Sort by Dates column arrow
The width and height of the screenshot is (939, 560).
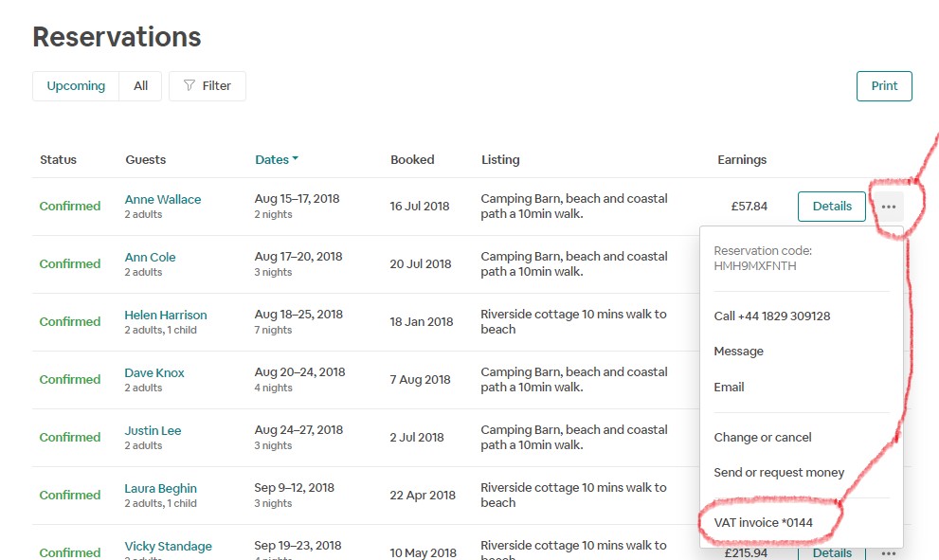tap(295, 159)
